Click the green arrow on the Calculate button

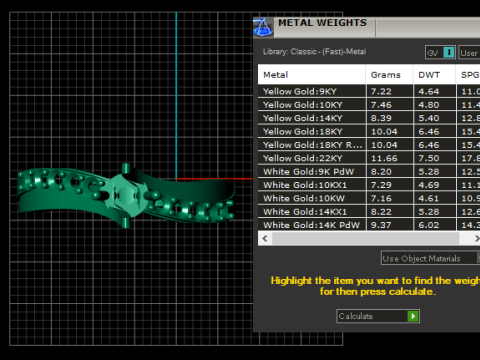(413, 316)
